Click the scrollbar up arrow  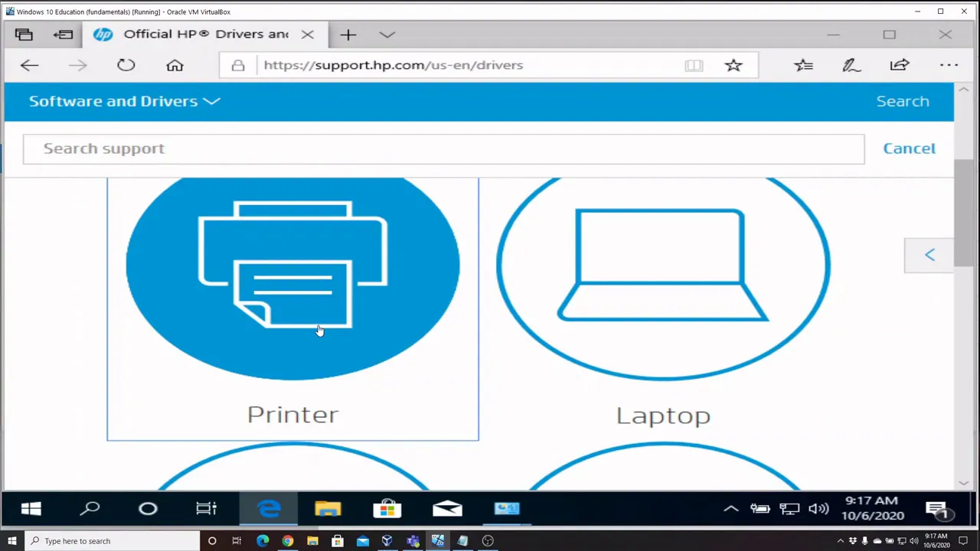tap(963, 90)
